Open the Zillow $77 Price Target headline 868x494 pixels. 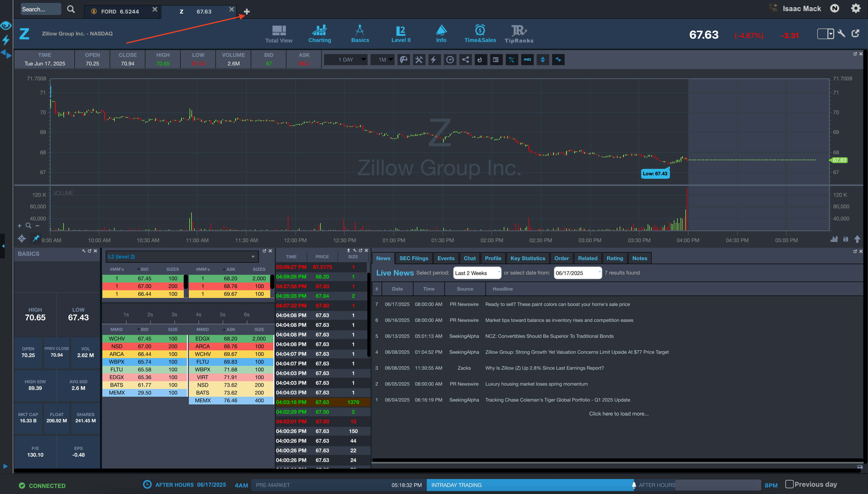tap(577, 352)
